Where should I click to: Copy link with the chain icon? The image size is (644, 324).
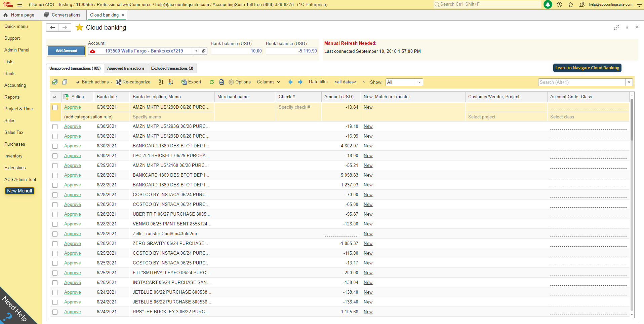[616, 28]
